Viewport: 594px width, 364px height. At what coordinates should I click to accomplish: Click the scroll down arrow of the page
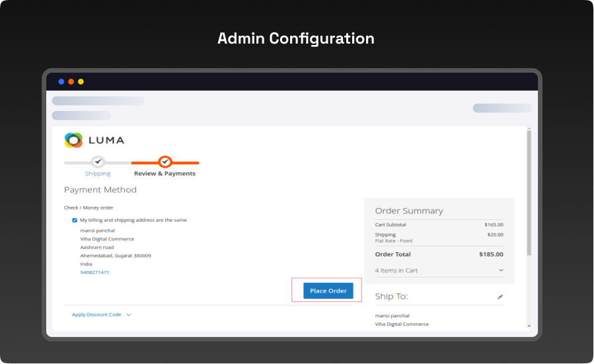(x=529, y=326)
